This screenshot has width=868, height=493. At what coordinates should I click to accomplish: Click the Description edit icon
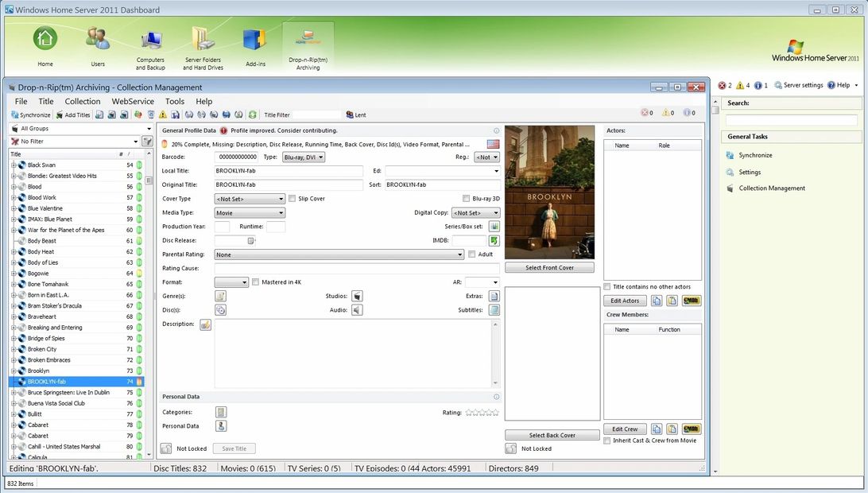(205, 324)
